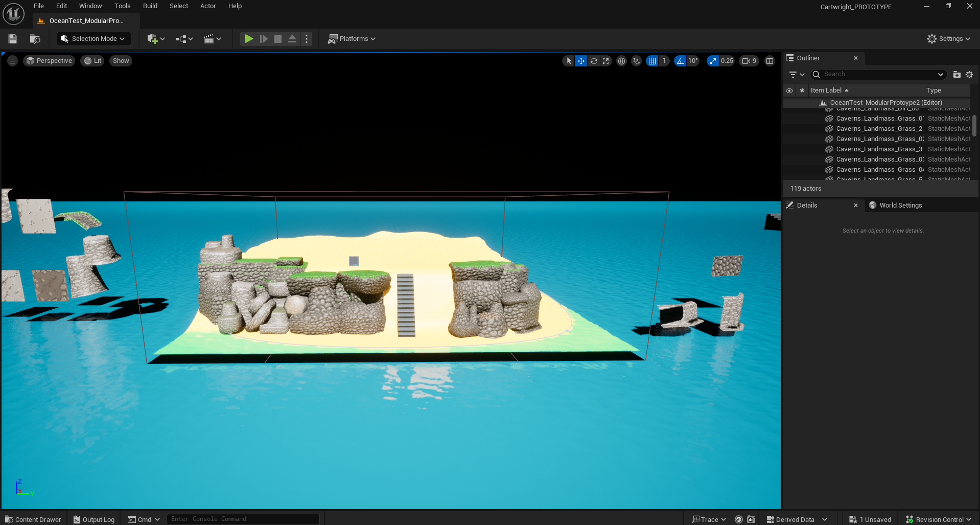
Task: Expand the Outliner search box dropdown chevron
Action: pyautogui.click(x=940, y=75)
